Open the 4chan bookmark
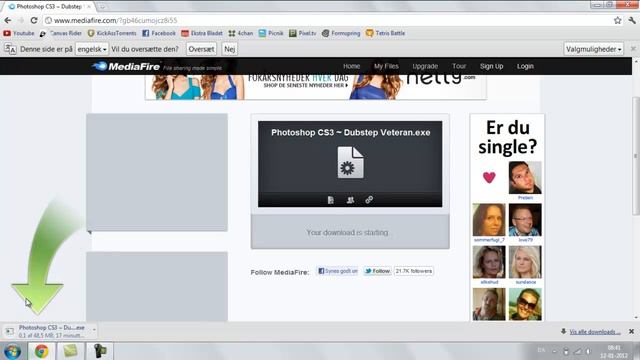The image size is (640, 360). [x=241, y=33]
